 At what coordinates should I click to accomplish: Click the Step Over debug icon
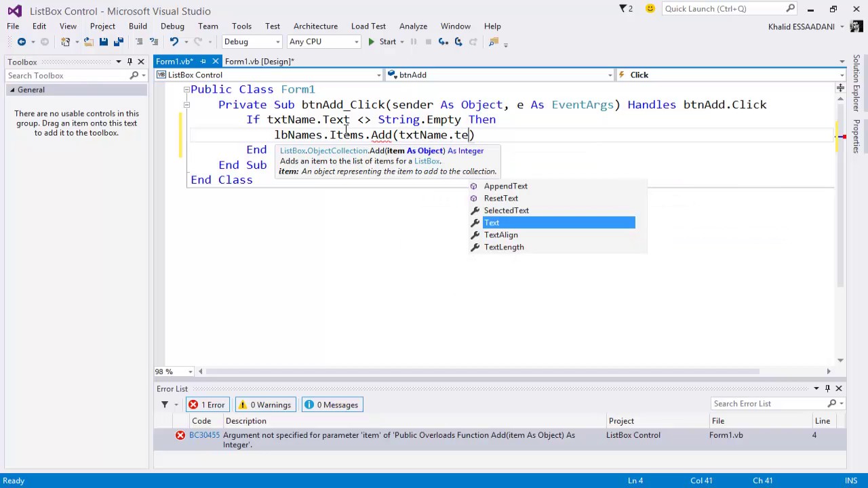(x=458, y=42)
